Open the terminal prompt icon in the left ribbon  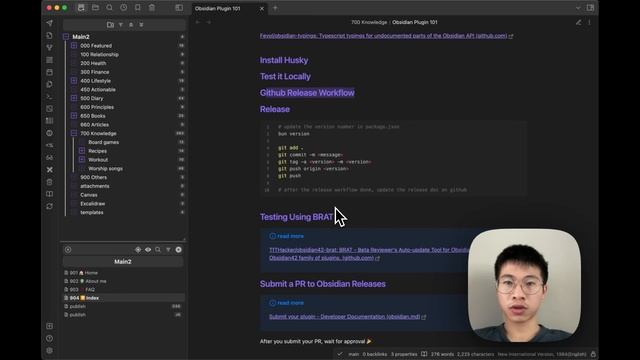pyautogui.click(x=49, y=96)
